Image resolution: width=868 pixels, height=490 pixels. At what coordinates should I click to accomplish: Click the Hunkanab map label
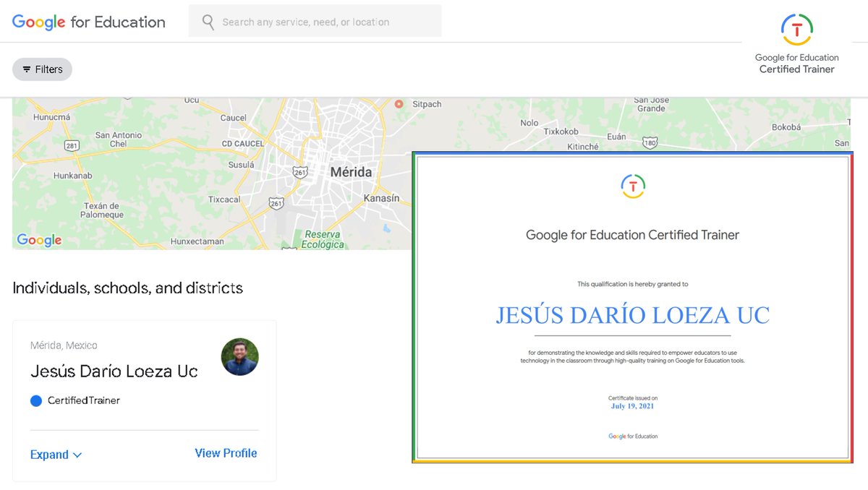[x=72, y=176]
